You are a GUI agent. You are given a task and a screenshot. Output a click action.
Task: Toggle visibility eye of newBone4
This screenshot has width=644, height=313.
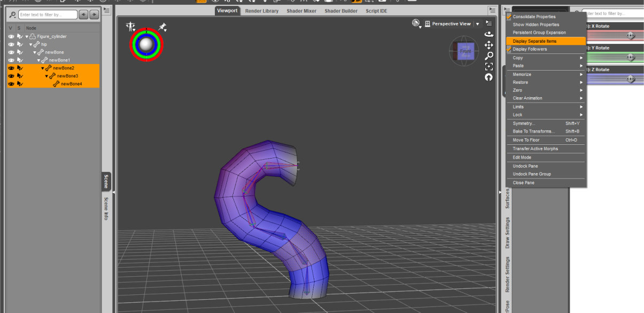tap(11, 84)
